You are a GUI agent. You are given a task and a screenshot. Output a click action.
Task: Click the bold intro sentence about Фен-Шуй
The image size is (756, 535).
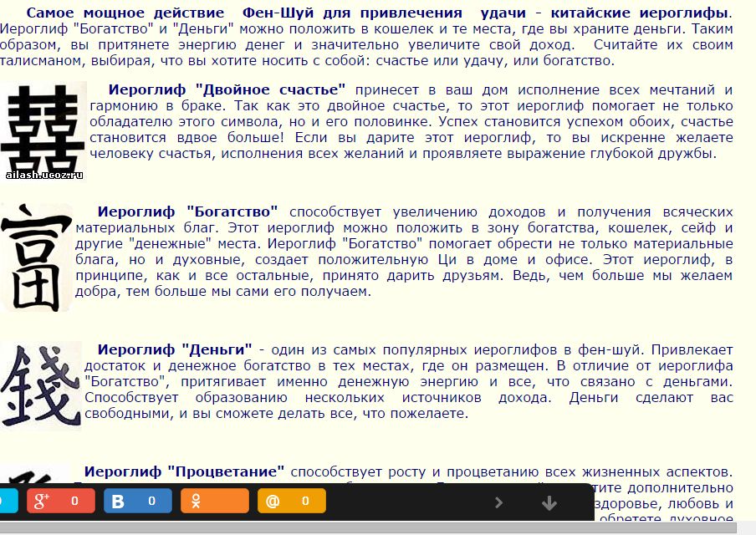click(x=378, y=13)
